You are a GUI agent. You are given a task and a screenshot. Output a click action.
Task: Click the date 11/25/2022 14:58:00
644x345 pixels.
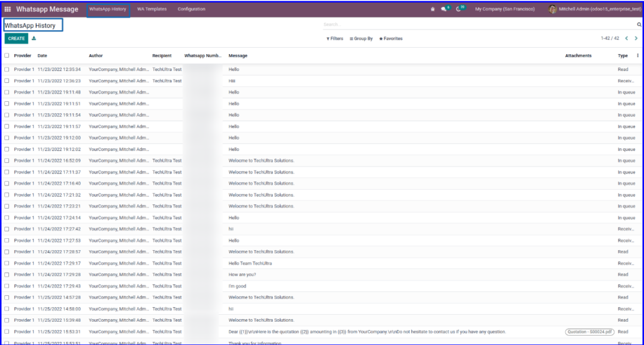coord(59,309)
